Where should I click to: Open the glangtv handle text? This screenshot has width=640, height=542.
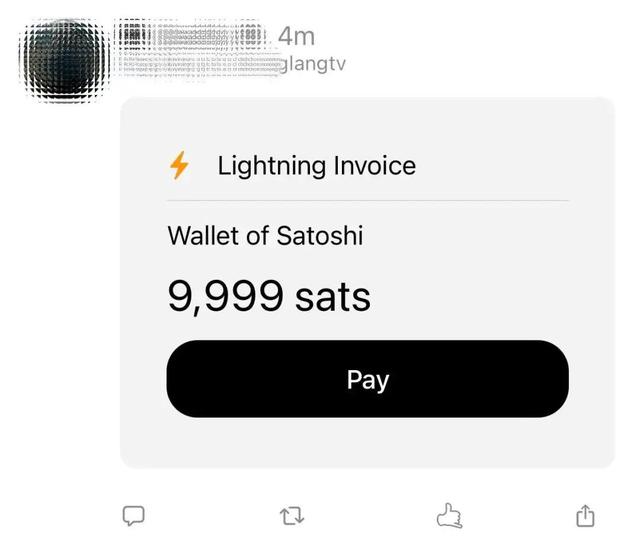pos(314,64)
